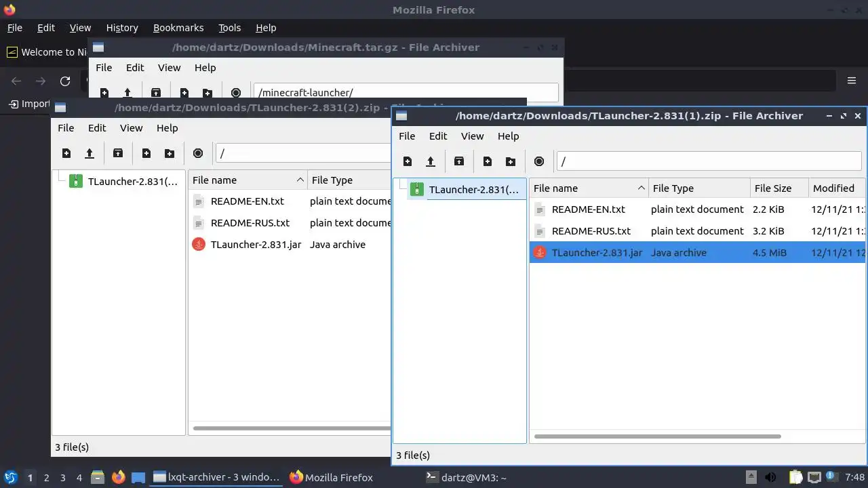Select TLauncher-2.831.jar in (2).zip window
The image size is (868, 488).
coord(256,245)
